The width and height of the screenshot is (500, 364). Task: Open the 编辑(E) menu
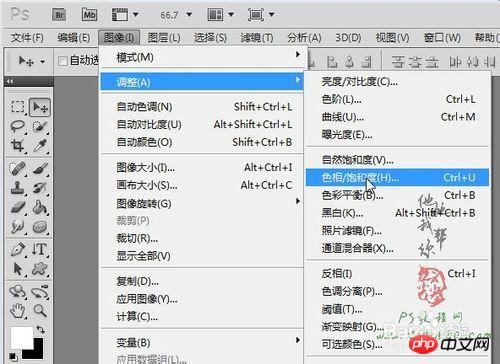click(x=73, y=38)
